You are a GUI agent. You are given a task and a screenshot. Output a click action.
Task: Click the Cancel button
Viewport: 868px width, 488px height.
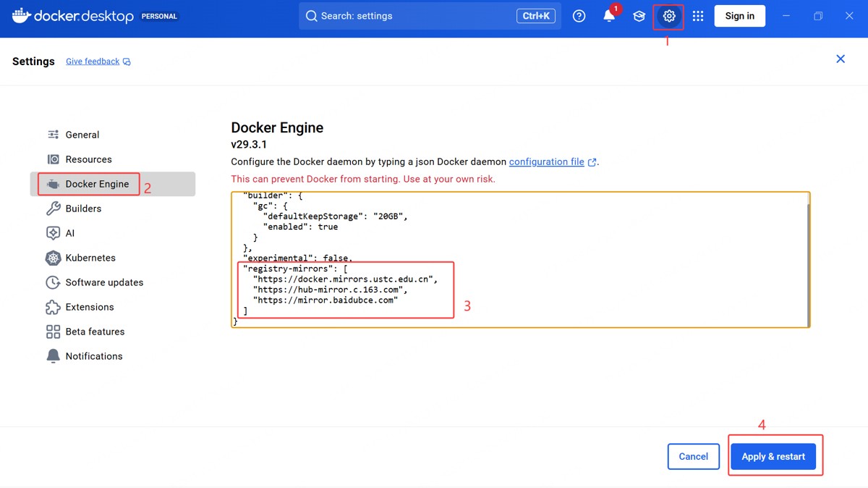(x=693, y=456)
